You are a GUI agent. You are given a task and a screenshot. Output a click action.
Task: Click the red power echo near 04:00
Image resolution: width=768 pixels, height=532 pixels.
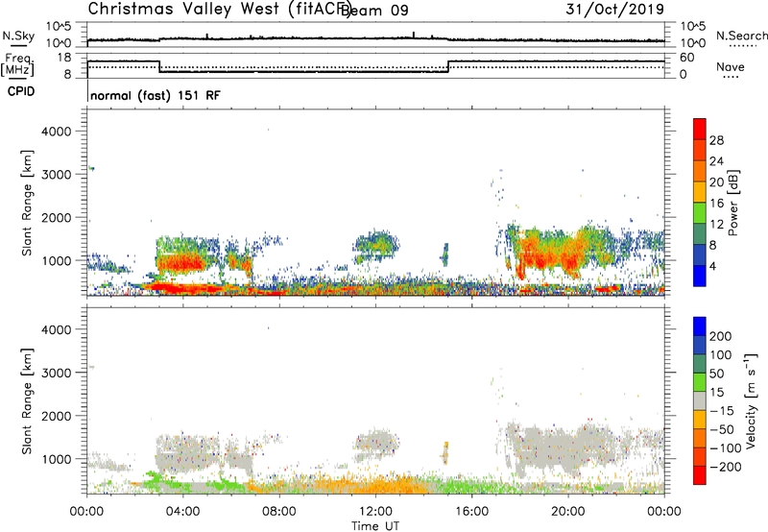pos(183,264)
